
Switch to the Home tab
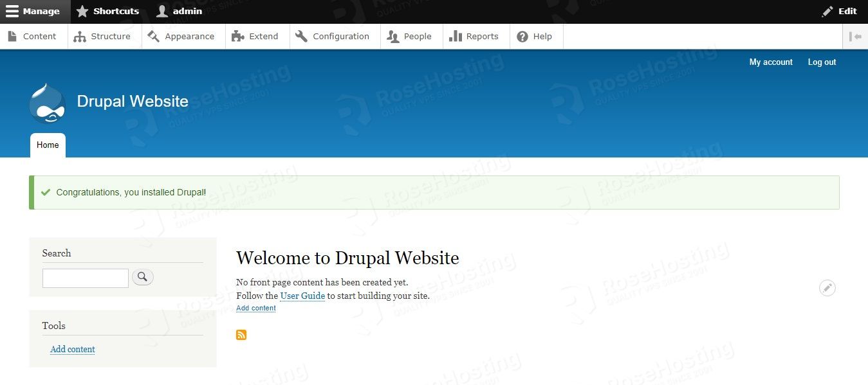coord(47,145)
